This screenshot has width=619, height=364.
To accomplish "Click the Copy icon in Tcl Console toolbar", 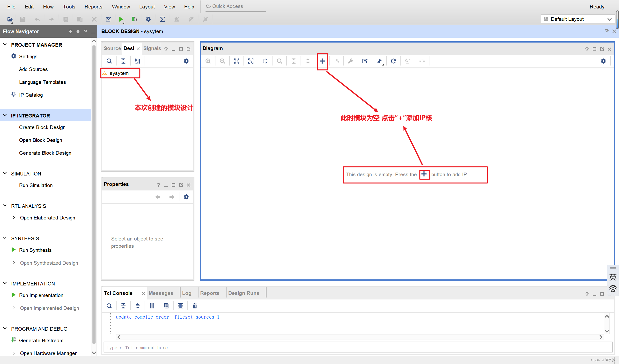I will tap(166, 306).
